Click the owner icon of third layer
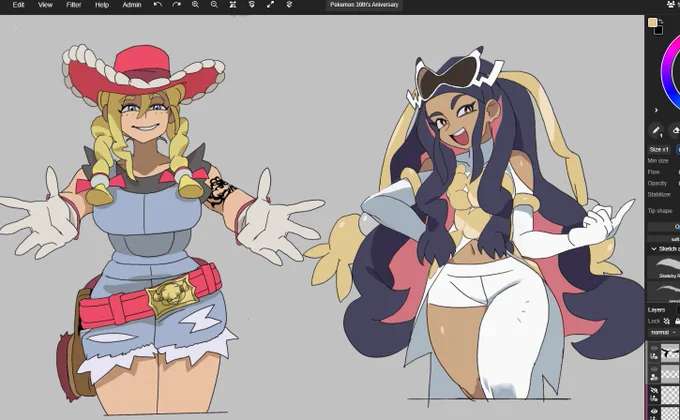The height and width of the screenshot is (420, 680). click(x=654, y=398)
